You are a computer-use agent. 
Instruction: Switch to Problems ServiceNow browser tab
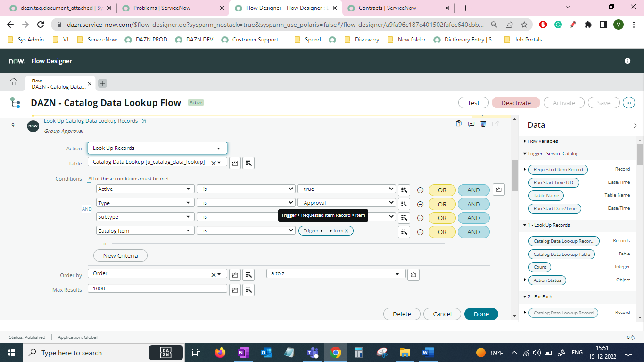click(x=173, y=8)
